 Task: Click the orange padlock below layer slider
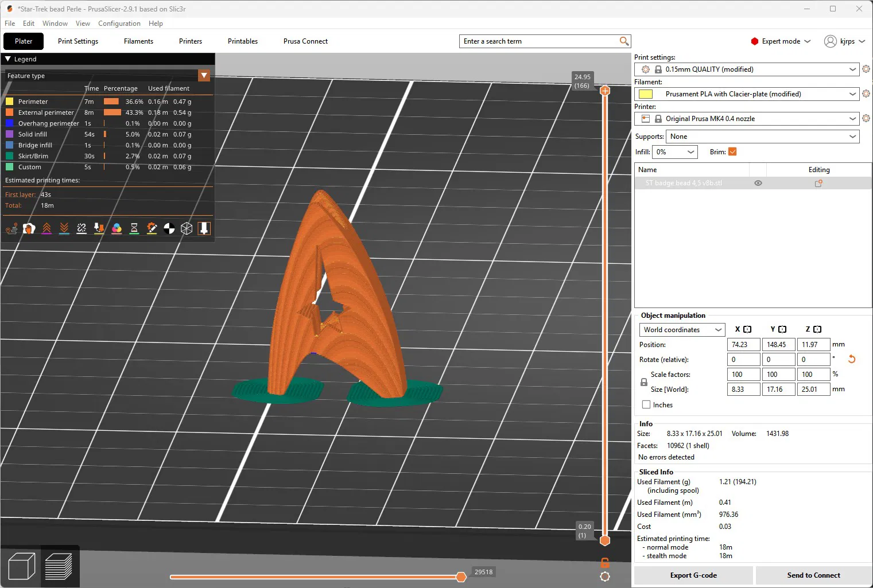pos(605,562)
